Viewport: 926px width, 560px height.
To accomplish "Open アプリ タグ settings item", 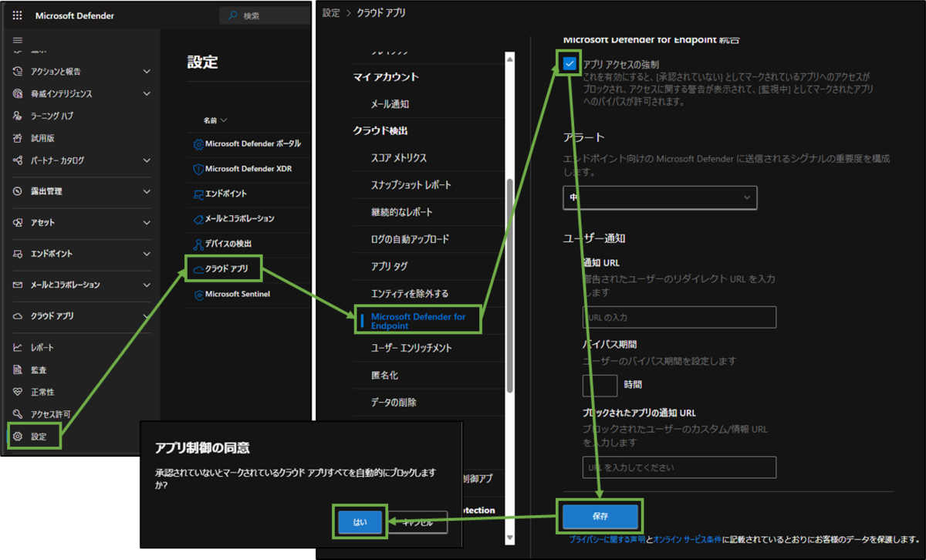I will [x=390, y=266].
